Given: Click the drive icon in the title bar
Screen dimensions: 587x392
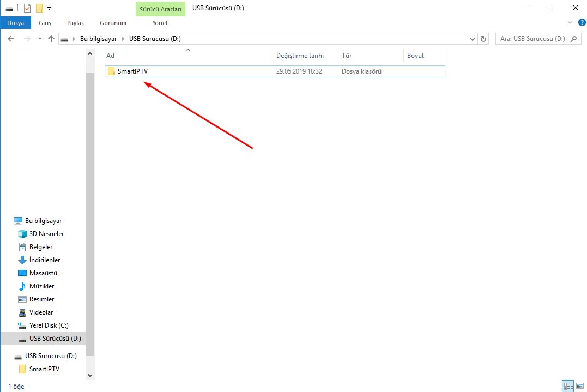Looking at the screenshot, I should coord(9,8).
